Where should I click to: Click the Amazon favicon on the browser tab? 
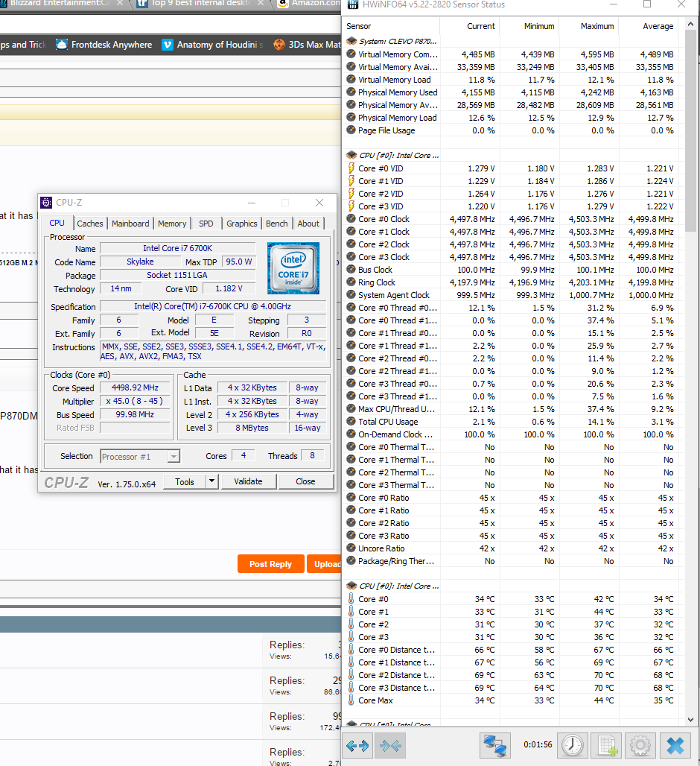click(x=283, y=4)
